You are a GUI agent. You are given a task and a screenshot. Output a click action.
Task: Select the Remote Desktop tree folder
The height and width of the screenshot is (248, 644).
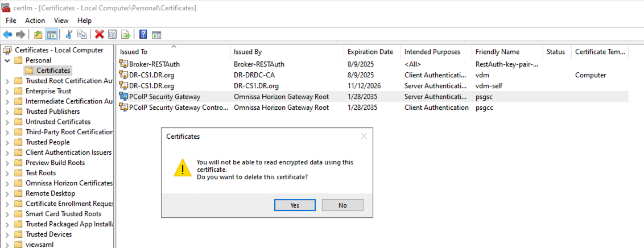(50, 193)
